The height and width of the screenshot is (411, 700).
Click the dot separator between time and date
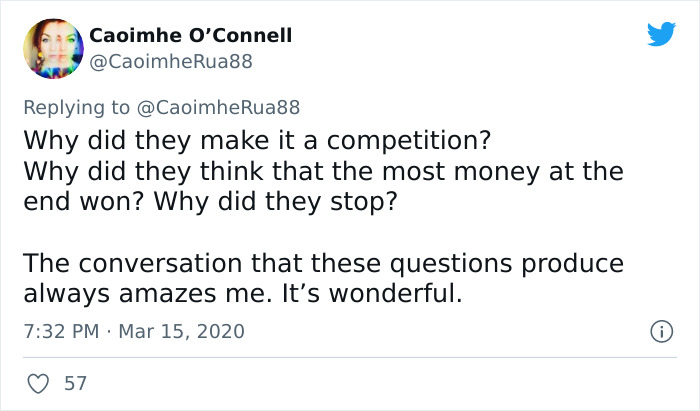click(107, 331)
